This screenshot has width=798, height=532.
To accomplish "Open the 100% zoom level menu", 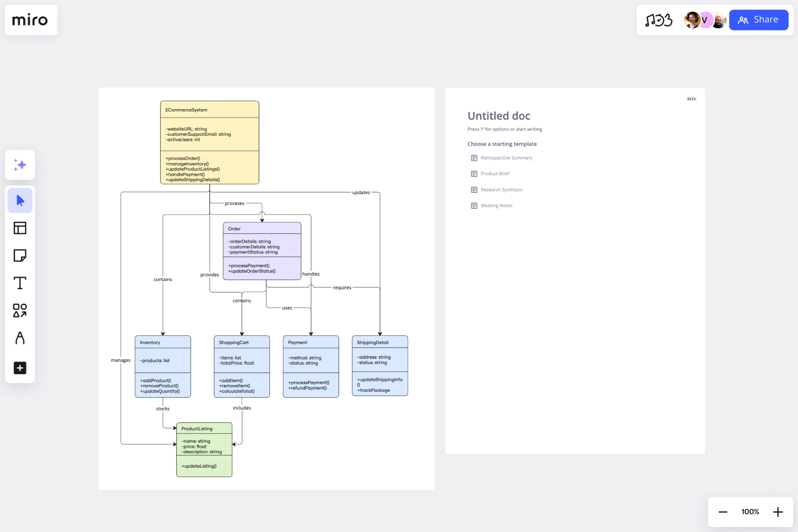I will (750, 511).
